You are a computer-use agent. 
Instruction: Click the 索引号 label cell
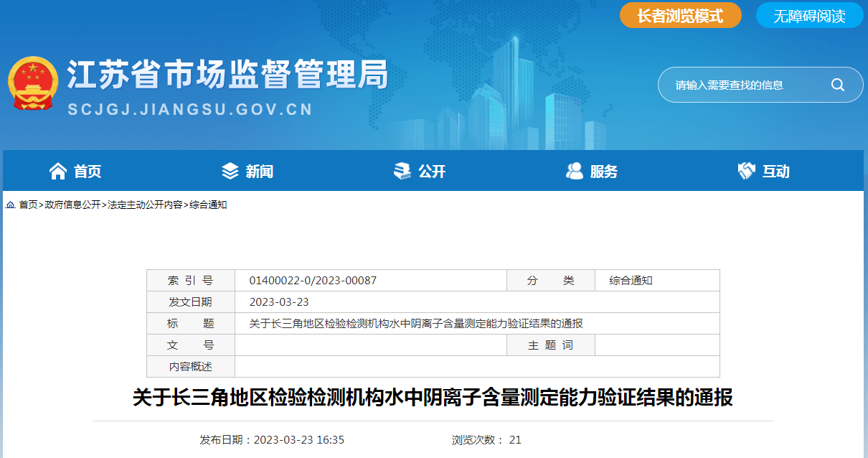coord(191,281)
